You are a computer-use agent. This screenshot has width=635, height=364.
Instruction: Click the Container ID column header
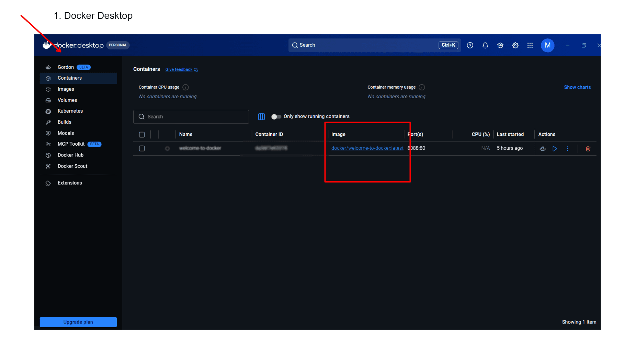coord(269,135)
